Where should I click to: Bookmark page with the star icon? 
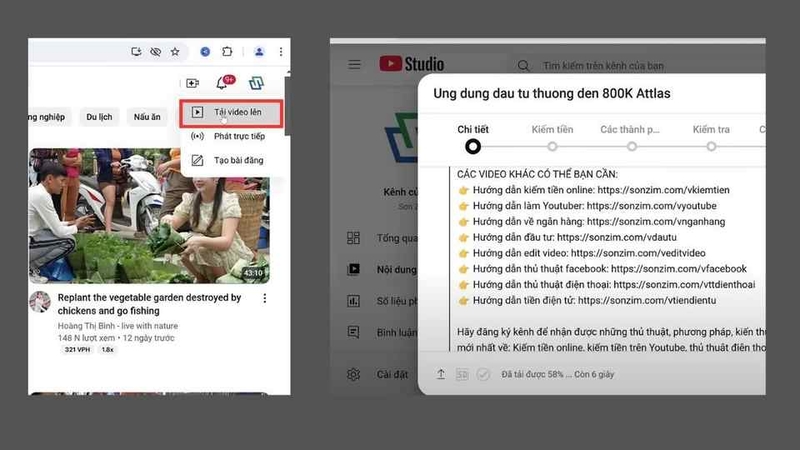[x=175, y=52]
